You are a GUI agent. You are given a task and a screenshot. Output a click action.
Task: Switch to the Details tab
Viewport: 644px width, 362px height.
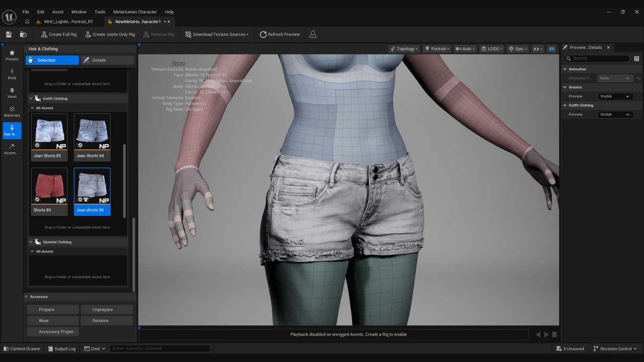coord(108,60)
